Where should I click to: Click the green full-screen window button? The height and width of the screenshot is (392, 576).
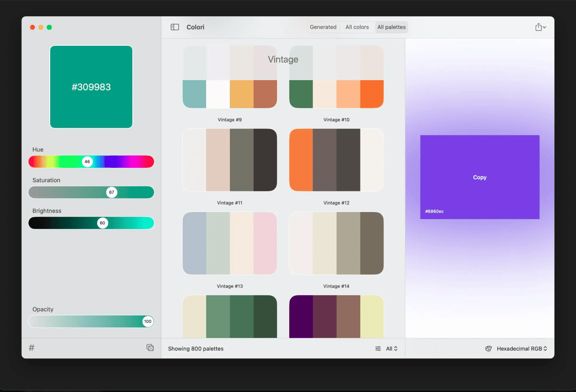pos(49,27)
